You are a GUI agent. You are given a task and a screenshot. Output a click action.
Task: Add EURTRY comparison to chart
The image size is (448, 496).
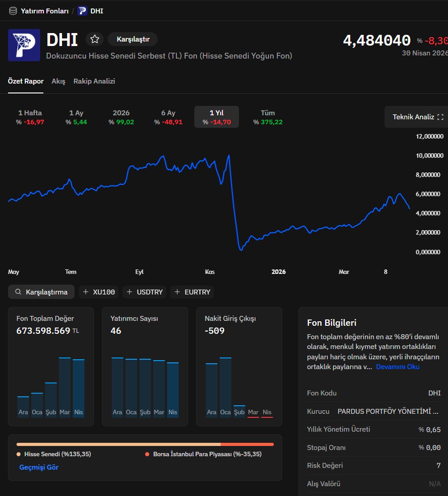coord(192,292)
